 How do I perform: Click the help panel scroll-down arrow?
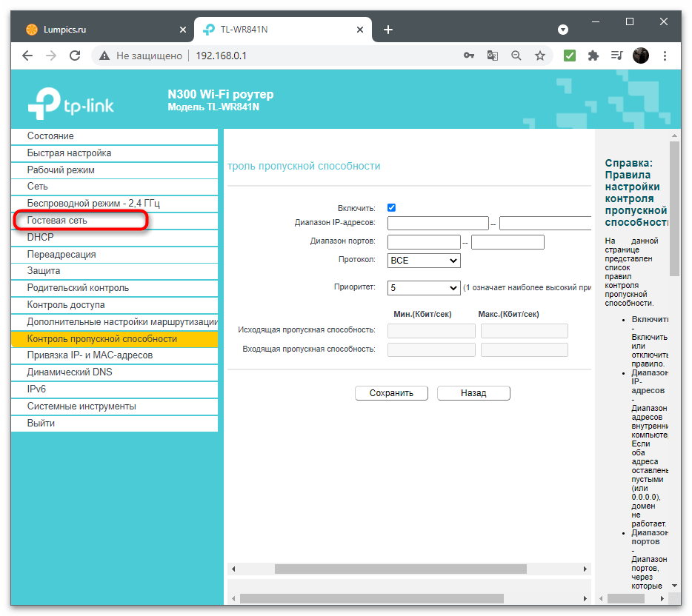point(674,586)
